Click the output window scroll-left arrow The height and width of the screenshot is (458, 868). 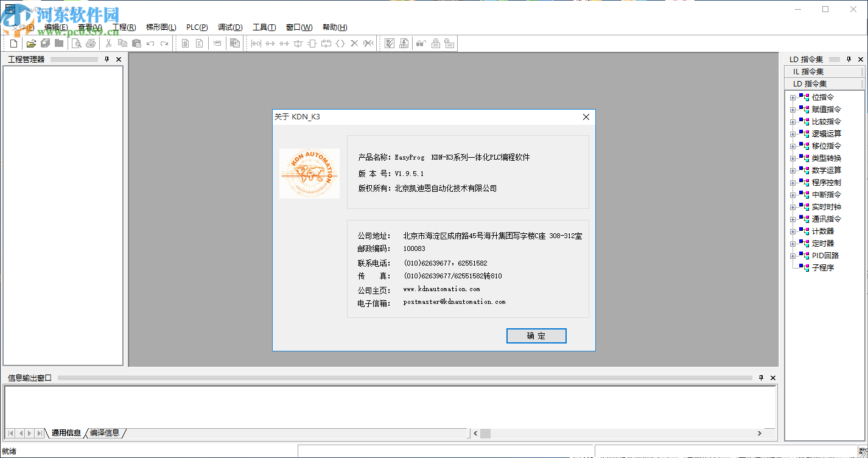point(475,433)
